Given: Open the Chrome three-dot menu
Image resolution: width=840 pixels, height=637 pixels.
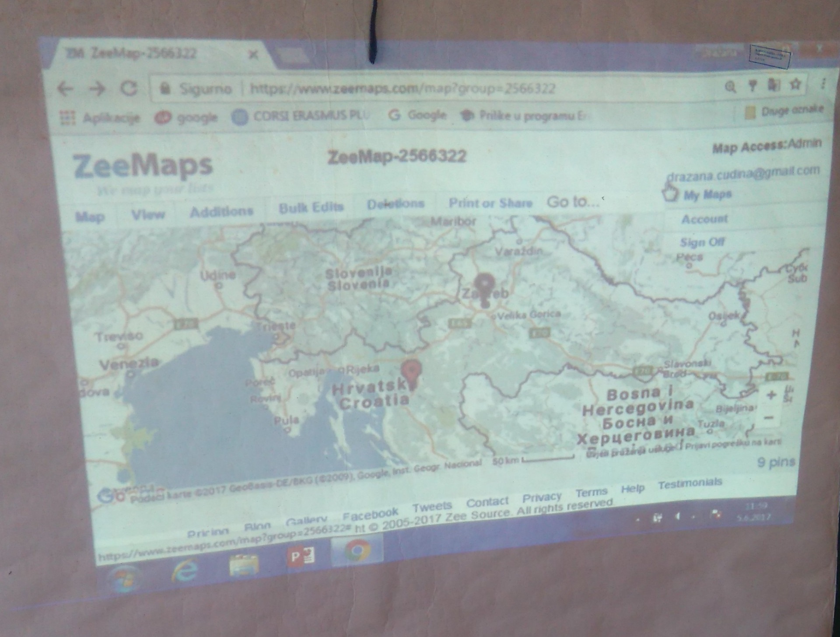Looking at the screenshot, I should [x=823, y=83].
